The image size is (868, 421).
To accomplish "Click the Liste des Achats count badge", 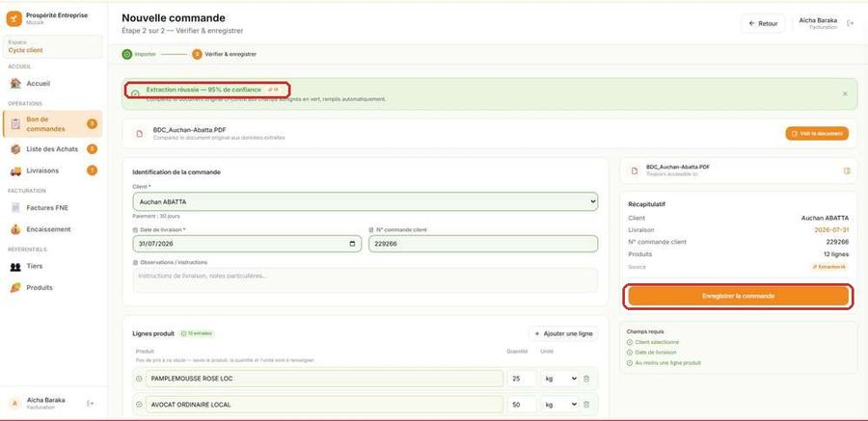I will pos(92,148).
